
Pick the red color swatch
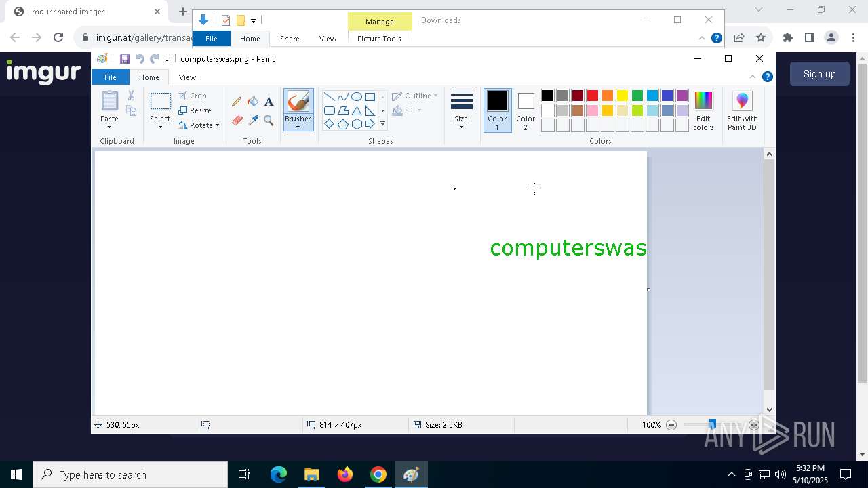tap(593, 96)
